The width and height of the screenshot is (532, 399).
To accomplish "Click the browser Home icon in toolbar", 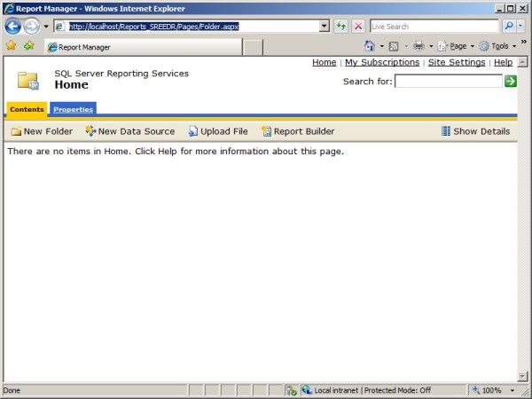I will [x=370, y=46].
